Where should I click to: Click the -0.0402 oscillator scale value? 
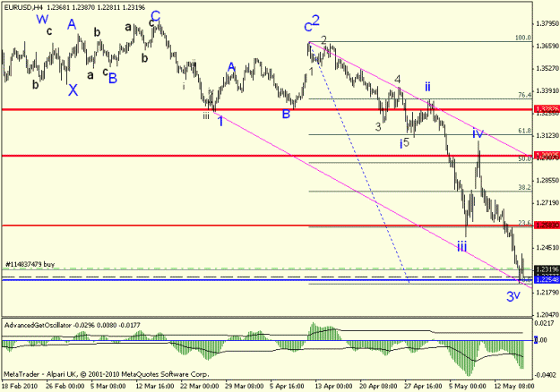pos(546,375)
